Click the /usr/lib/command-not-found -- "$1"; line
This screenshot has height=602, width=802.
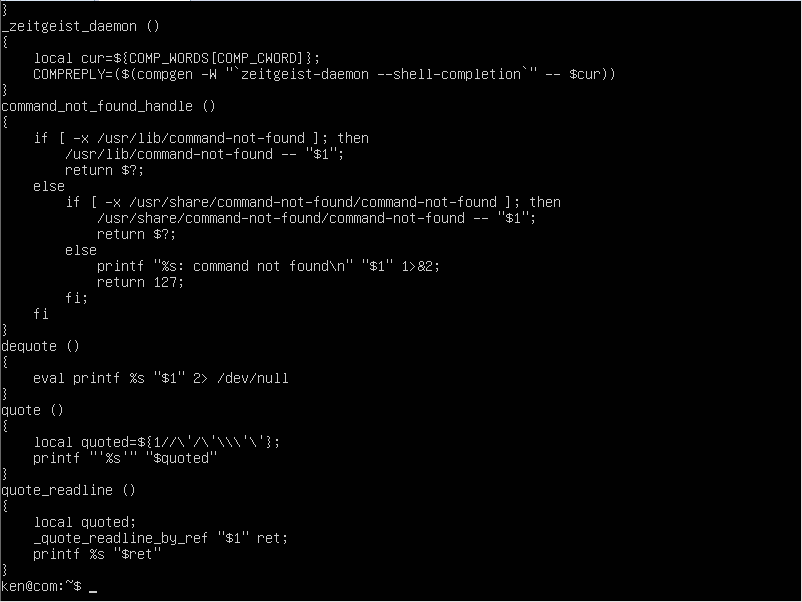(205, 154)
